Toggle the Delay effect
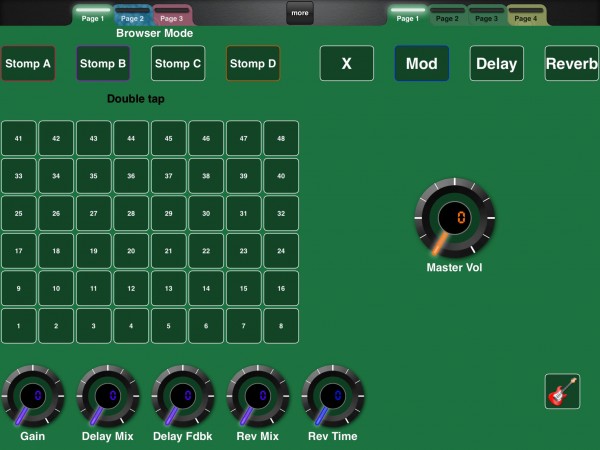Screen dimensions: 600x450 pyautogui.click(x=497, y=63)
